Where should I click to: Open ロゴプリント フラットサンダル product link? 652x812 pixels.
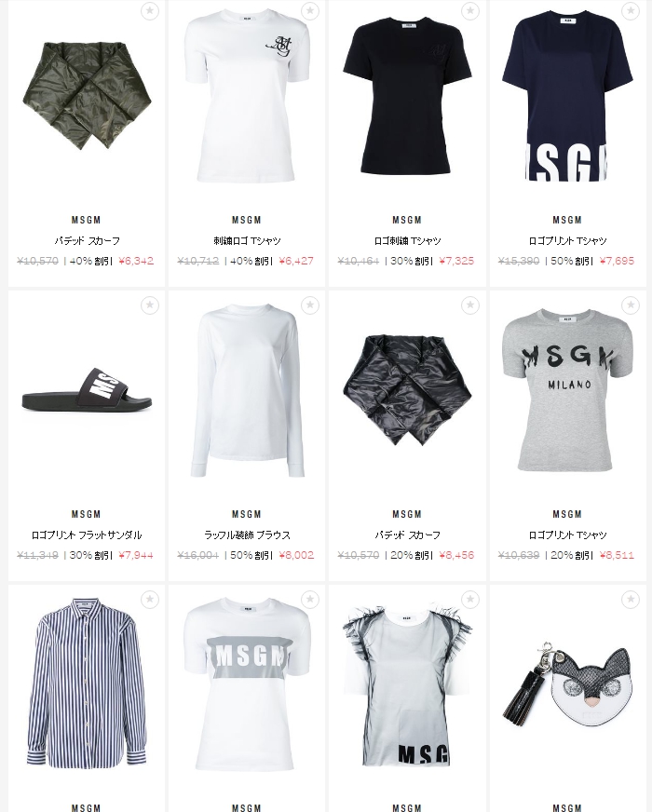tap(87, 535)
